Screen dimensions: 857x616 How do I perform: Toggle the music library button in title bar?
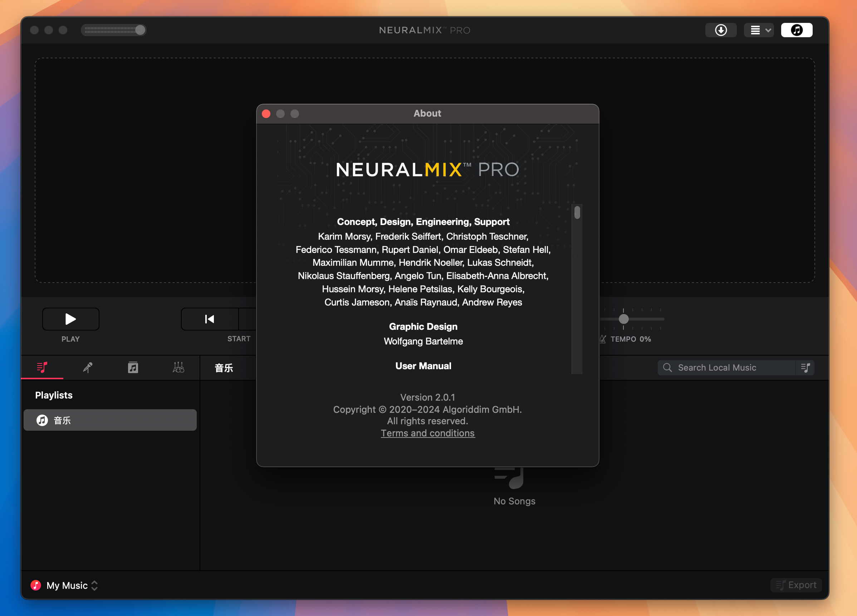point(797,30)
